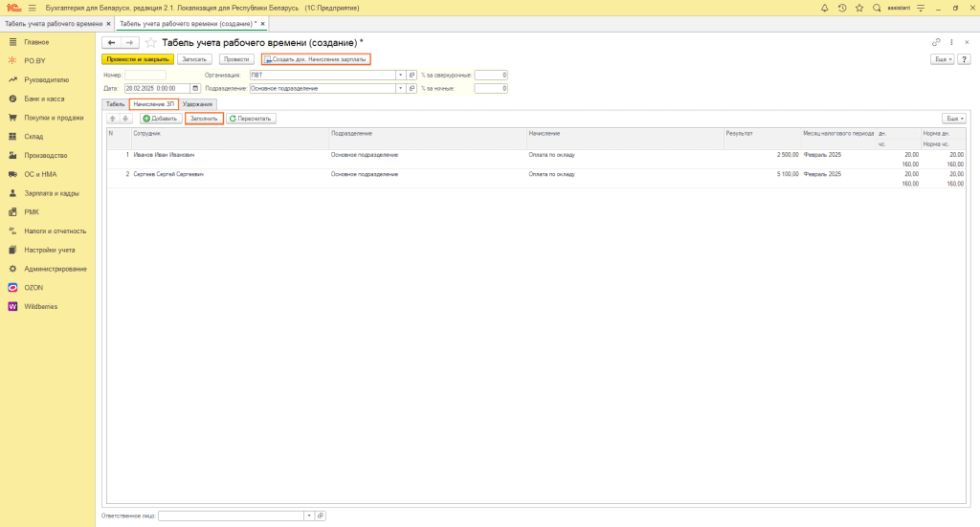Viewport: 980px width, 527px height.
Task: Open the history clock icon
Action: pyautogui.click(x=842, y=8)
